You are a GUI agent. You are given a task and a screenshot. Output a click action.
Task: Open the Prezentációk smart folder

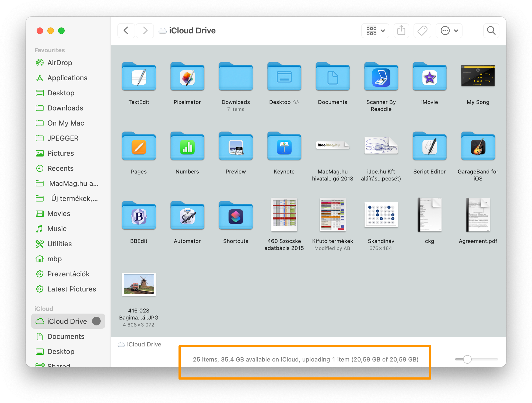click(x=68, y=274)
